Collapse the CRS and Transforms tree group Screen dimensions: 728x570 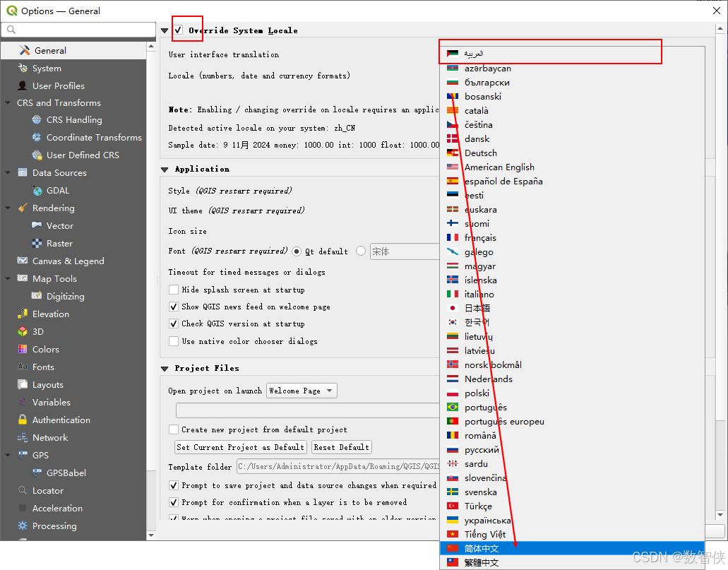click(8, 102)
